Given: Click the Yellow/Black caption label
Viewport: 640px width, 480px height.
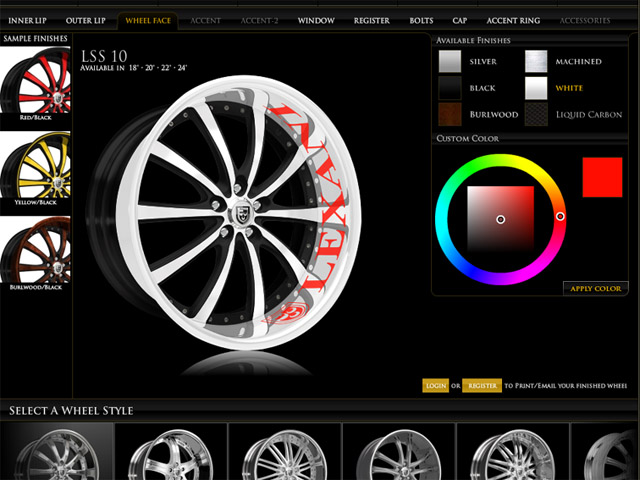Looking at the screenshot, I should tap(36, 202).
